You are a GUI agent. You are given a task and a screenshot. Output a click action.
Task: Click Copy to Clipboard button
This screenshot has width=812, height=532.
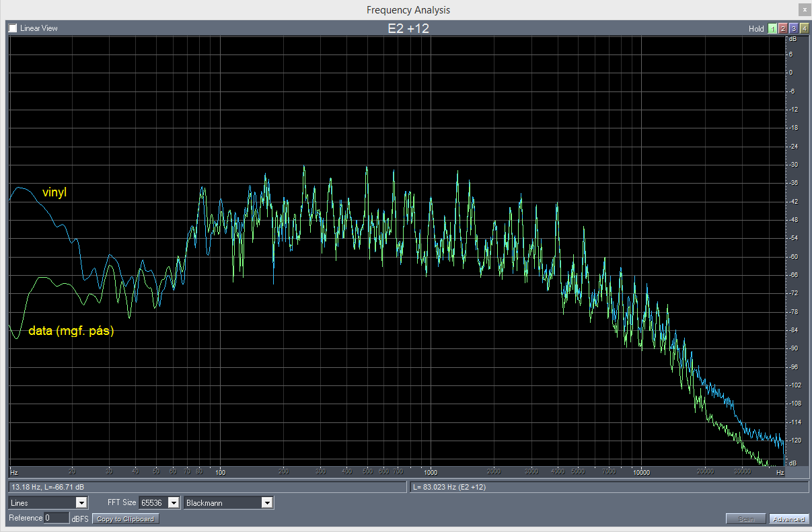(126, 519)
